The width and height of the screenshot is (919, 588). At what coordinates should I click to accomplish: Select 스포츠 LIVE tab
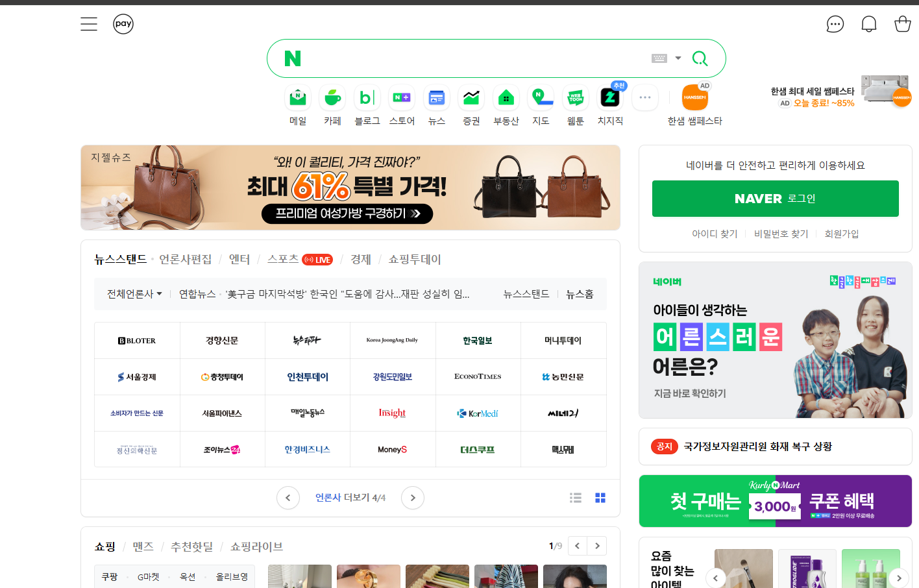(300, 260)
